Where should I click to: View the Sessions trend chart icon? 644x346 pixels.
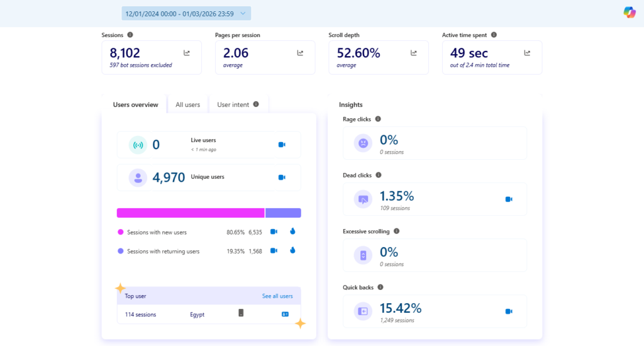(186, 53)
